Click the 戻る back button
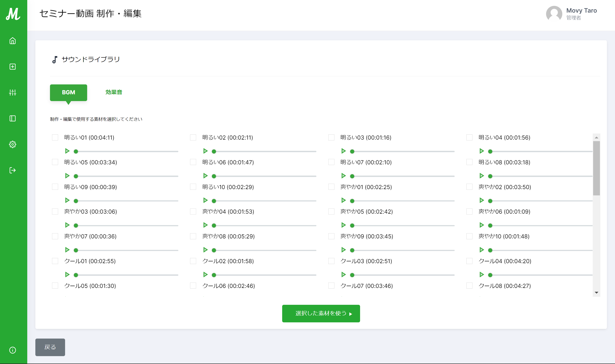This screenshot has height=364, width=615. click(x=50, y=347)
